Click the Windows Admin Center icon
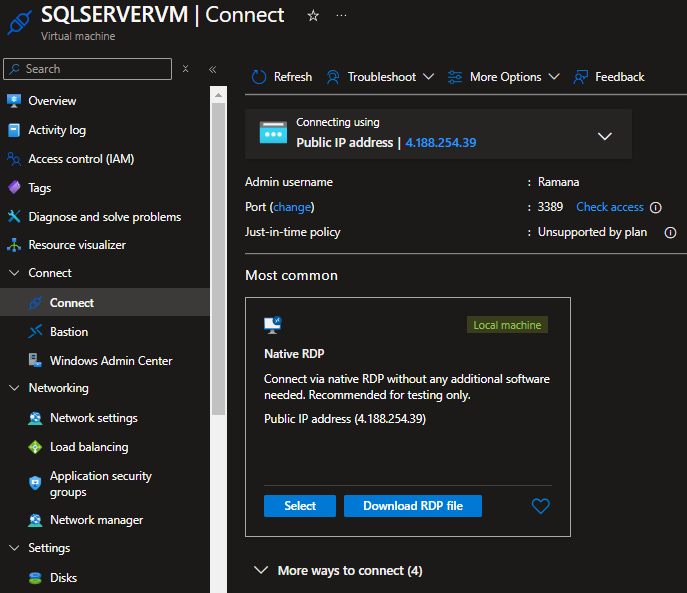 pyautogui.click(x=35, y=360)
